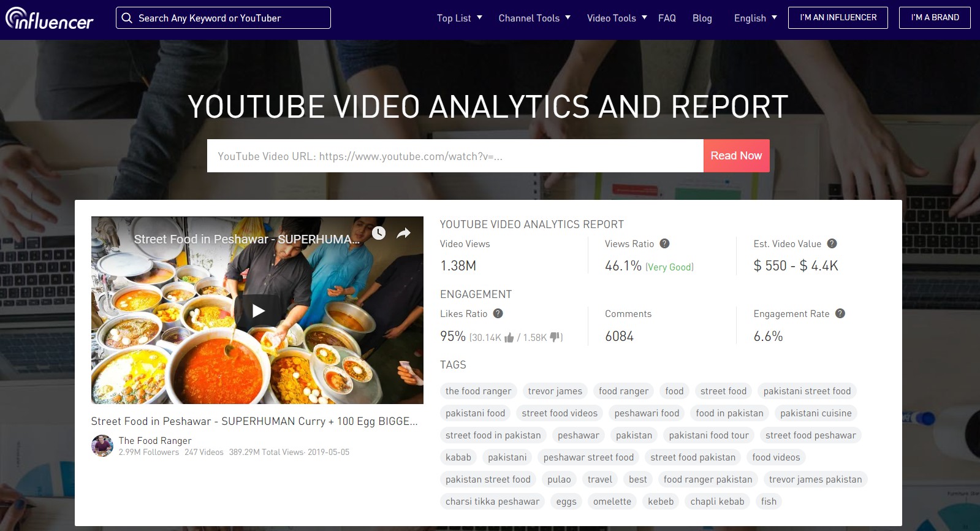This screenshot has height=531, width=980.
Task: Open Engagement Rate help icon
Action: pos(840,313)
